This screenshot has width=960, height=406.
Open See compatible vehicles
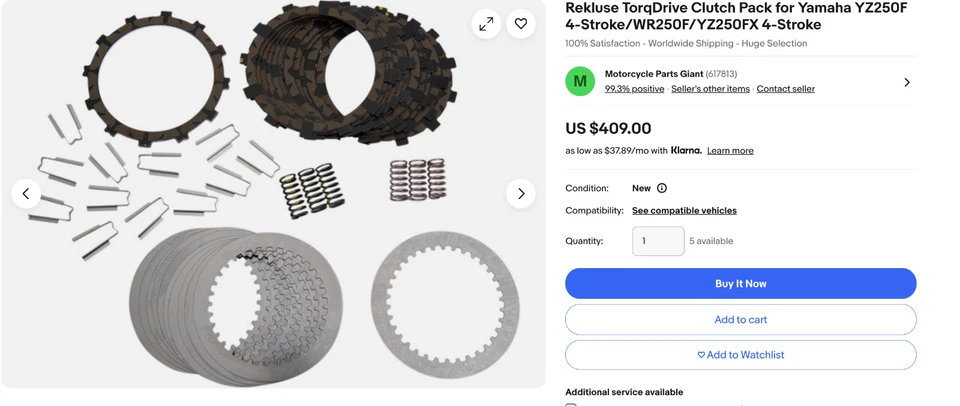click(x=684, y=211)
